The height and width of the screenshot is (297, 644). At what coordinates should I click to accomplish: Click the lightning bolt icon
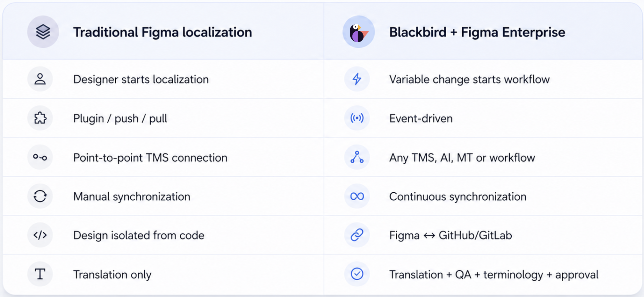pyautogui.click(x=357, y=79)
